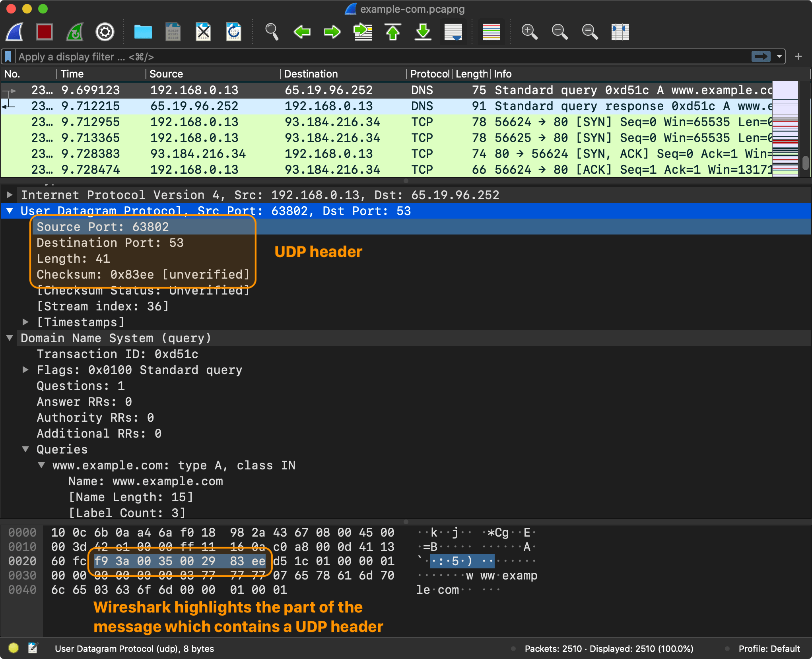This screenshot has height=659, width=812.
Task: Open Wireshark application menu from menu bar
Action: (20, 31)
